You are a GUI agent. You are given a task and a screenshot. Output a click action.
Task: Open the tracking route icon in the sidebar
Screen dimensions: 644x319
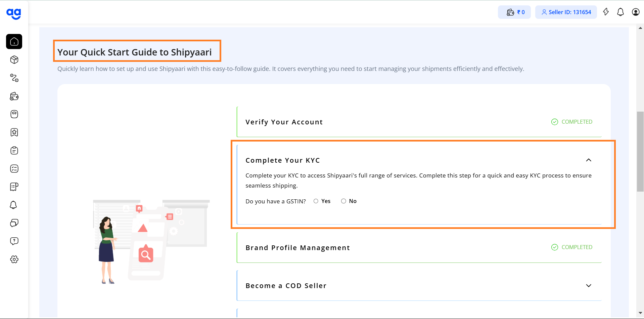coord(14,78)
